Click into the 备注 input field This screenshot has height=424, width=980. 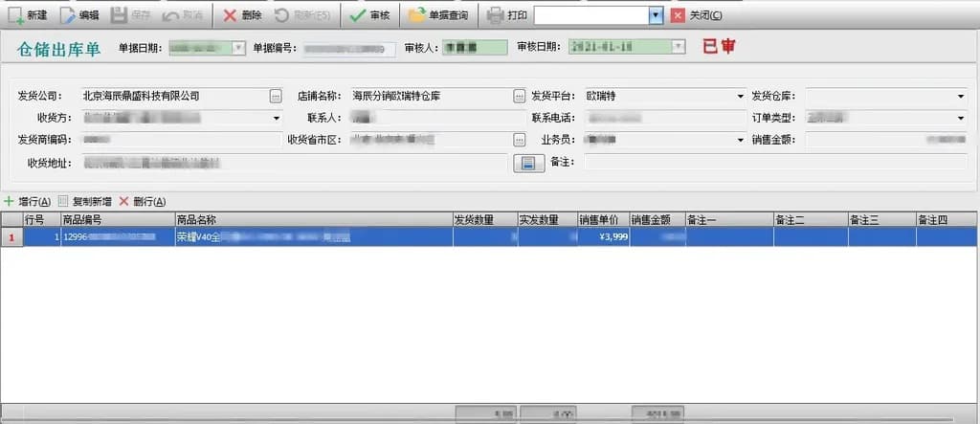(775, 163)
